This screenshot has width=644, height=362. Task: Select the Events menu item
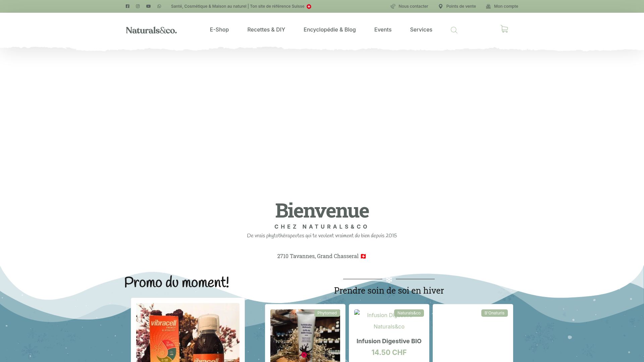[383, 30]
